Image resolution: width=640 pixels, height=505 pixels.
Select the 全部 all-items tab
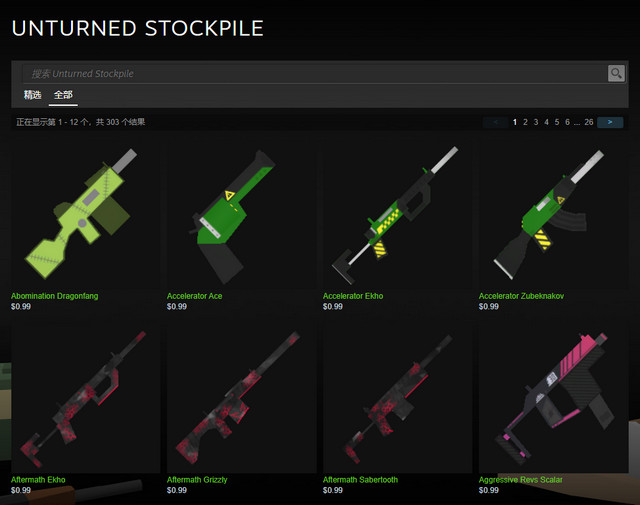pyautogui.click(x=63, y=95)
